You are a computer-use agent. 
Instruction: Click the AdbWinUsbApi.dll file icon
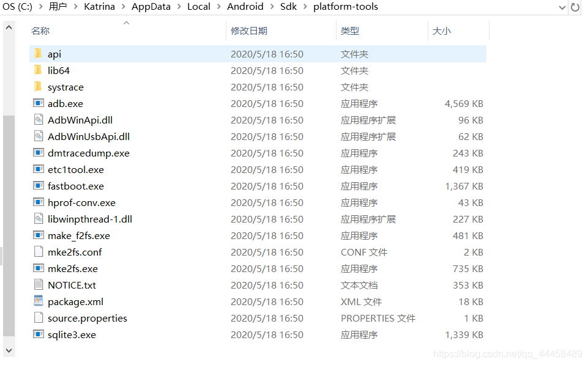click(39, 136)
